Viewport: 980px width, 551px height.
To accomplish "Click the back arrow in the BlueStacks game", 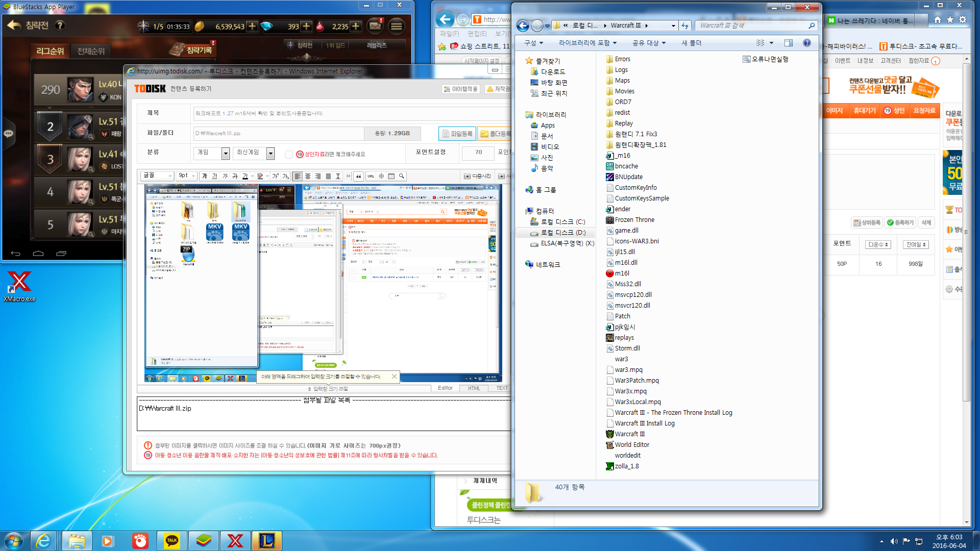I will [14, 26].
